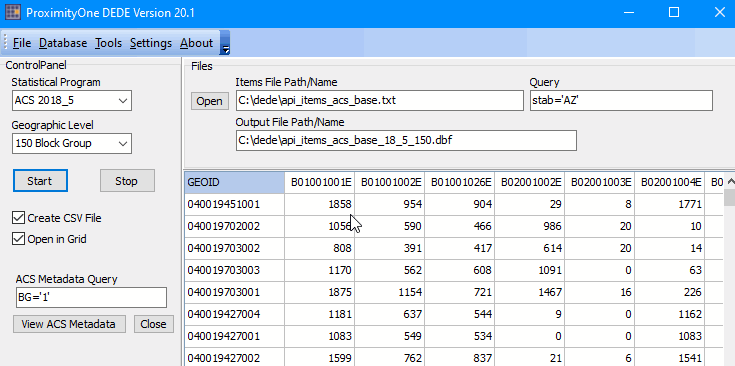Focus the Query field with stab='AZ'
This screenshot has width=735, height=366.
[x=621, y=100]
